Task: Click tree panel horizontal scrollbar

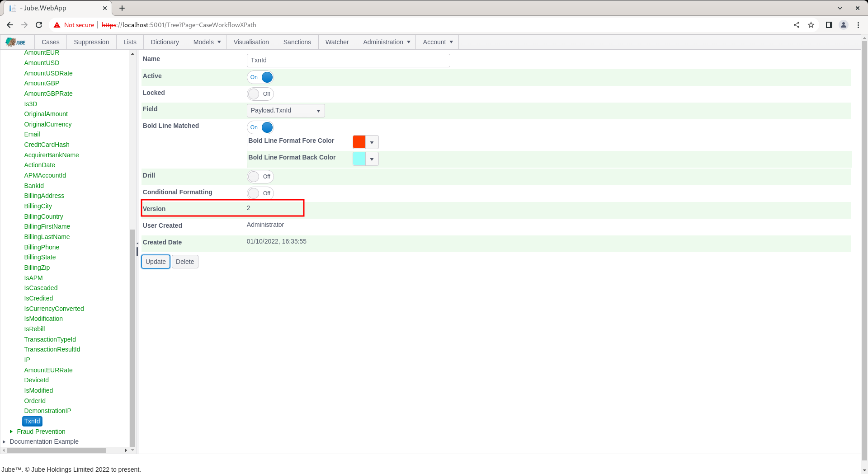Action: pyautogui.click(x=57, y=450)
